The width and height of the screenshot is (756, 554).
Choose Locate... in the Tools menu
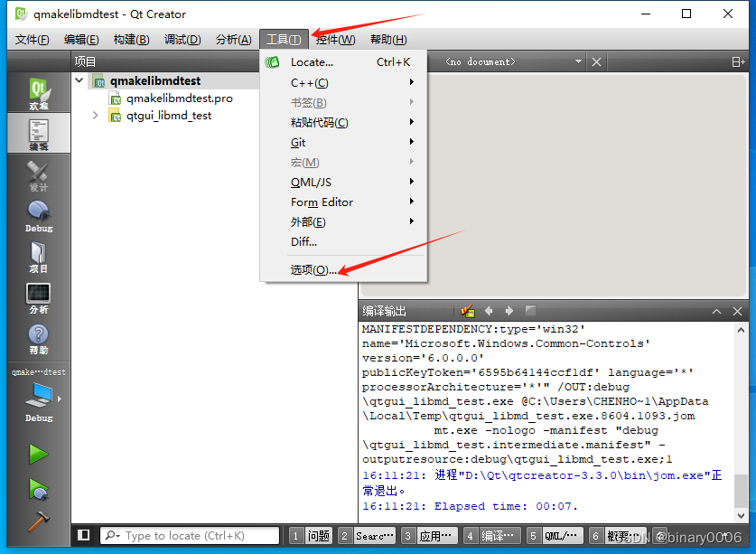pos(343,62)
